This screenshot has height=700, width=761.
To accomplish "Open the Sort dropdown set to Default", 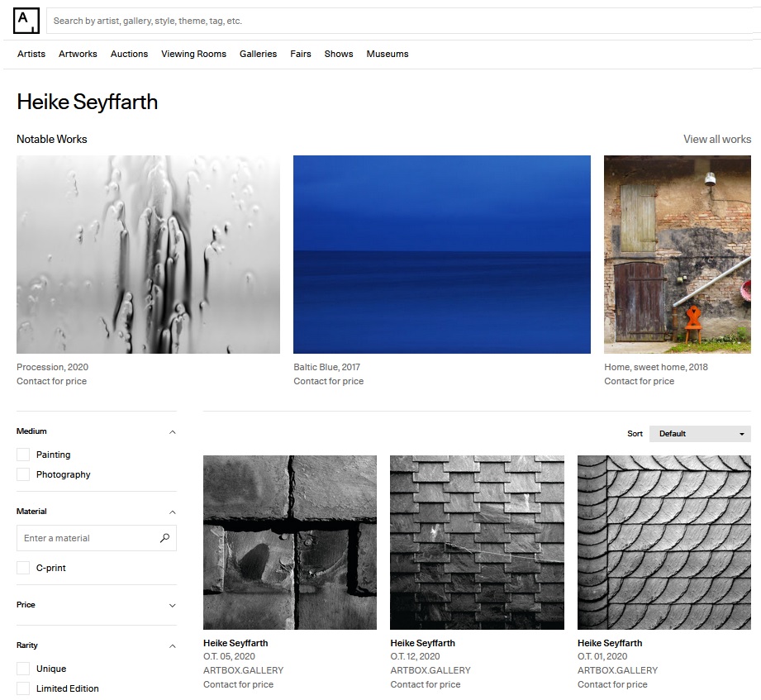I will [700, 434].
